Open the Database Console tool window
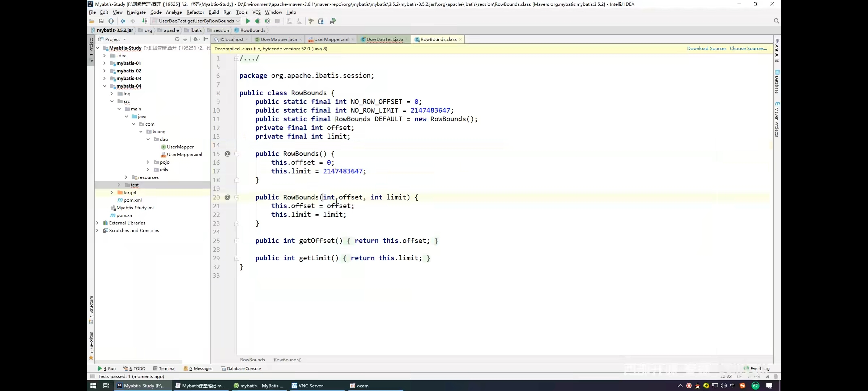The image size is (868, 391). [x=241, y=369]
